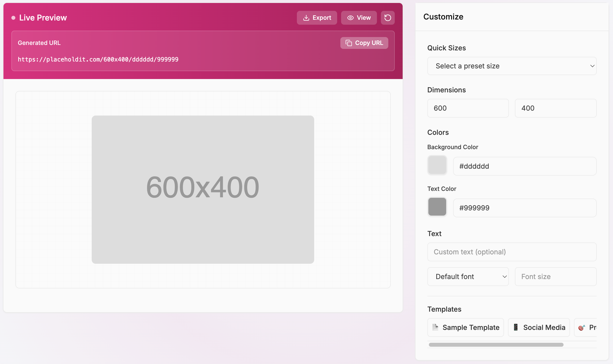The image size is (613, 364).
Task: Click the Font size input
Action: tap(556, 277)
